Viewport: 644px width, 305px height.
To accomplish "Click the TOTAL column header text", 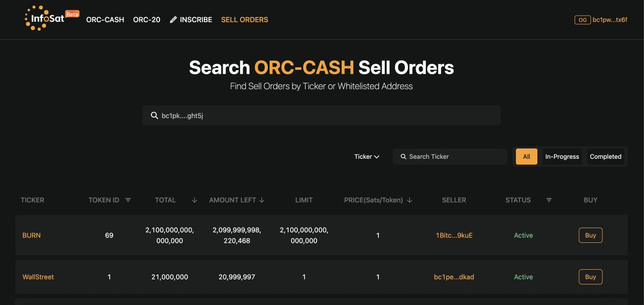I will (x=165, y=200).
